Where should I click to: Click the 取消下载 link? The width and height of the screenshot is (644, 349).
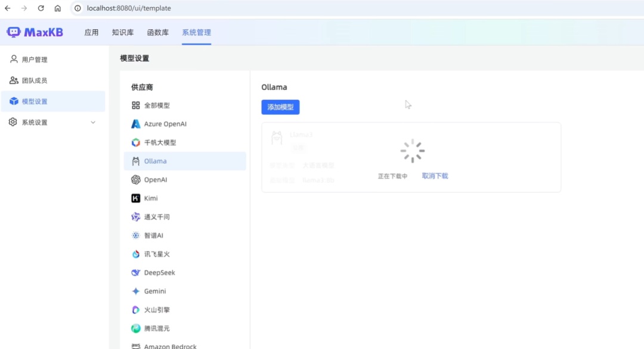[x=435, y=176]
